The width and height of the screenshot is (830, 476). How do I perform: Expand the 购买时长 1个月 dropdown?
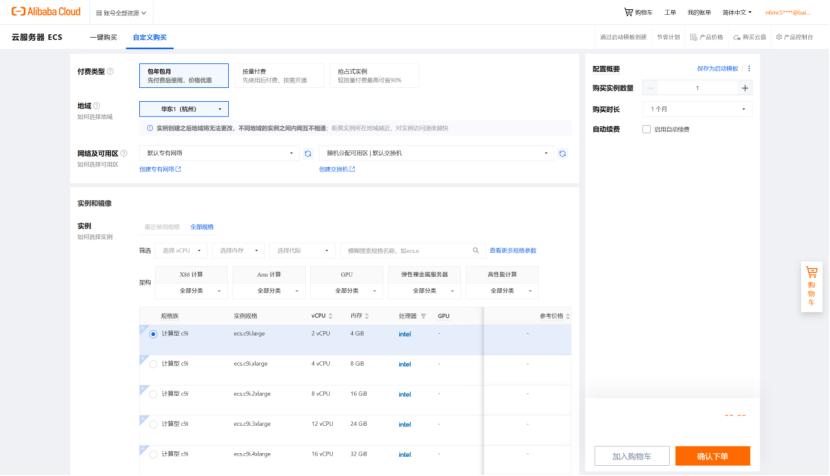point(698,108)
